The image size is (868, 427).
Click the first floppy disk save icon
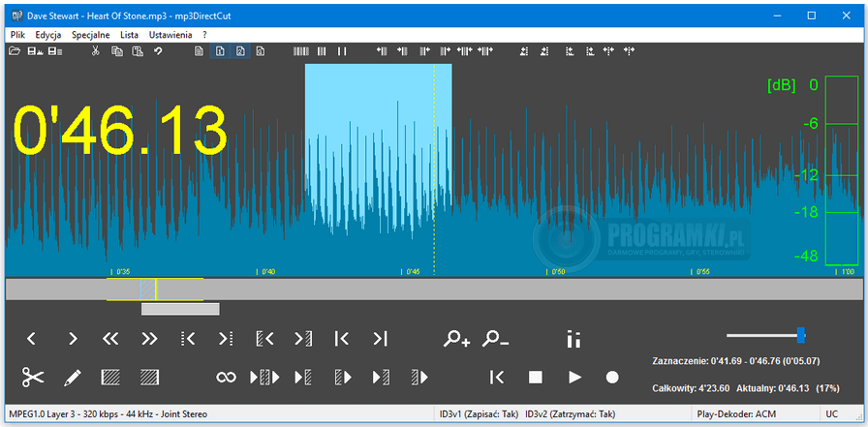[x=36, y=51]
